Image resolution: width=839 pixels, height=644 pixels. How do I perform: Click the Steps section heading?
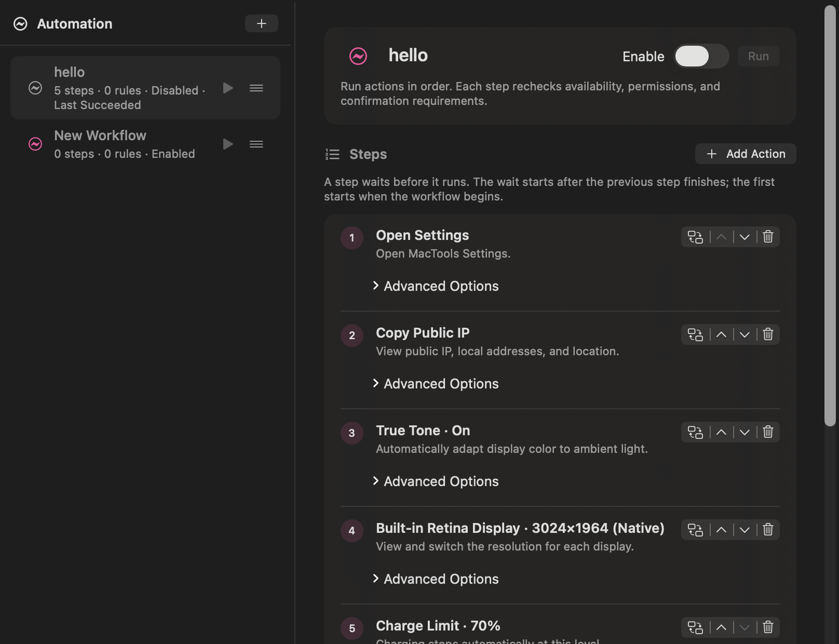[x=368, y=154]
